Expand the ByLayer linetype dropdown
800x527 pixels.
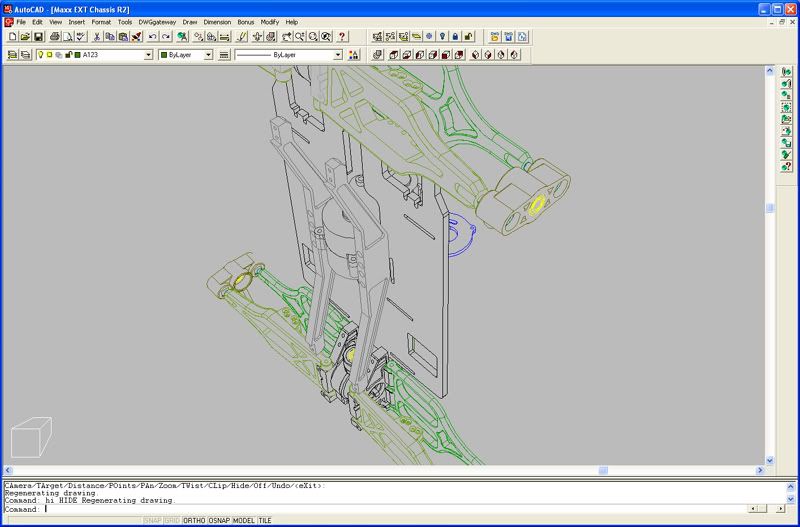coord(338,55)
